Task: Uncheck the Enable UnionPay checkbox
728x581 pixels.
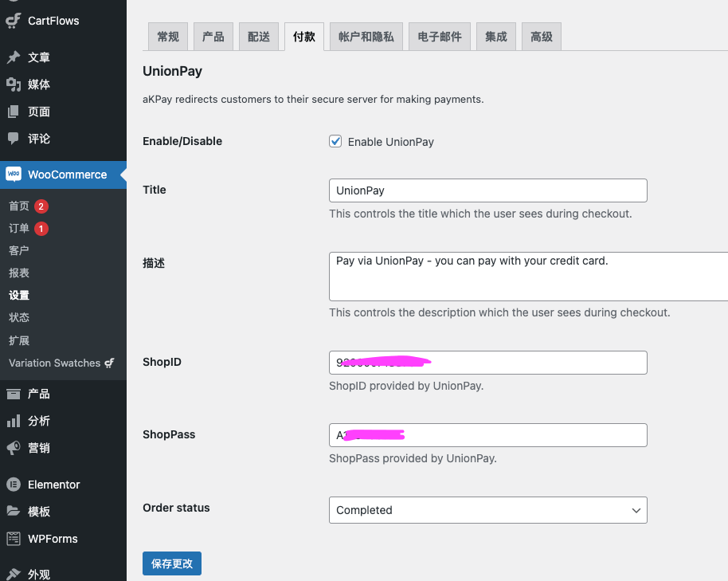Action: point(335,141)
